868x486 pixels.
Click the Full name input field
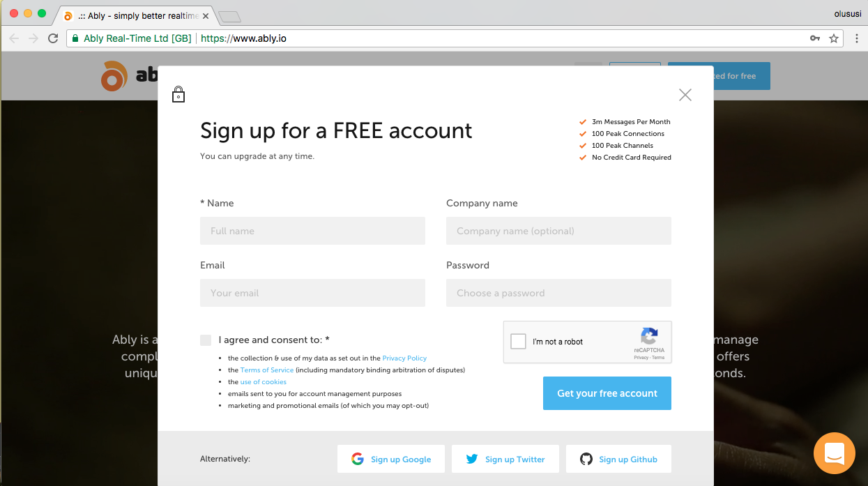click(x=312, y=231)
